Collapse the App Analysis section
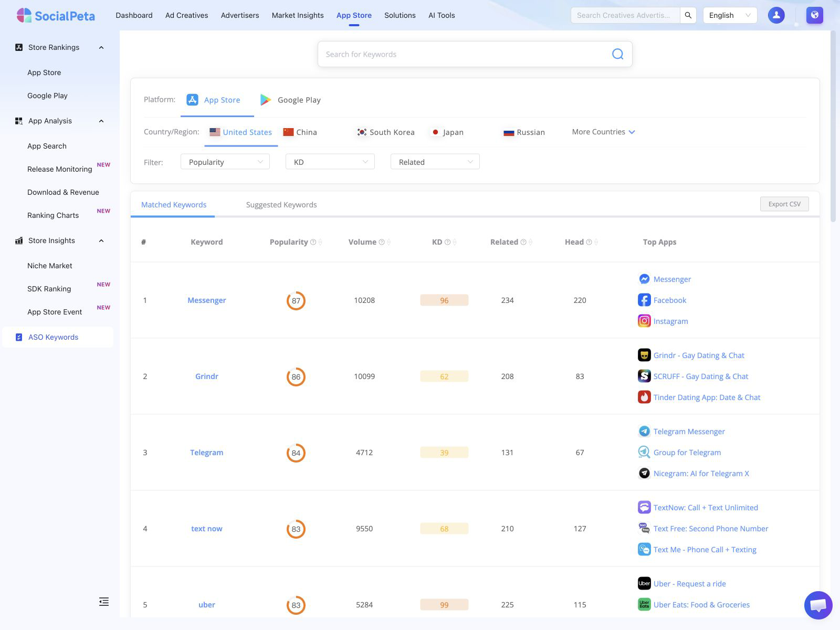 click(x=101, y=121)
